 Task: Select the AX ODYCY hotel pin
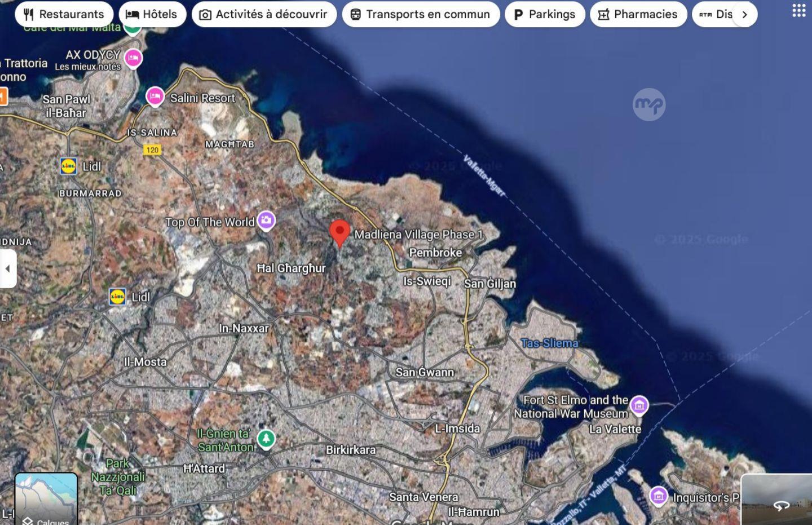click(133, 58)
